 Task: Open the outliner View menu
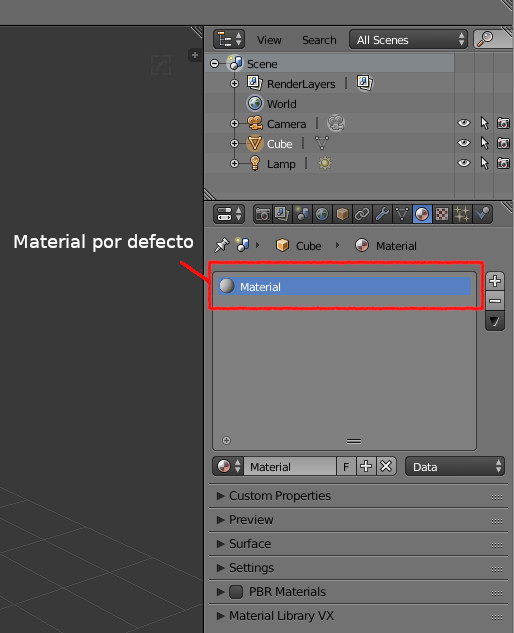tap(269, 40)
